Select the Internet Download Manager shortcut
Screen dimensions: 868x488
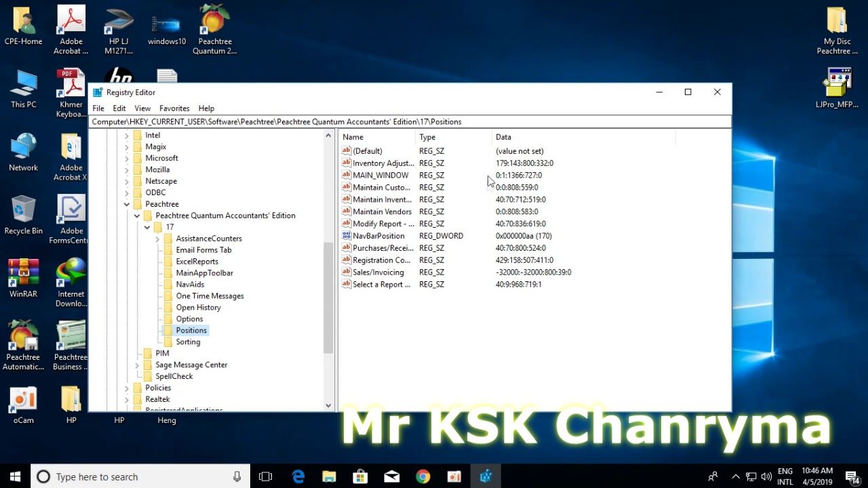71,283
